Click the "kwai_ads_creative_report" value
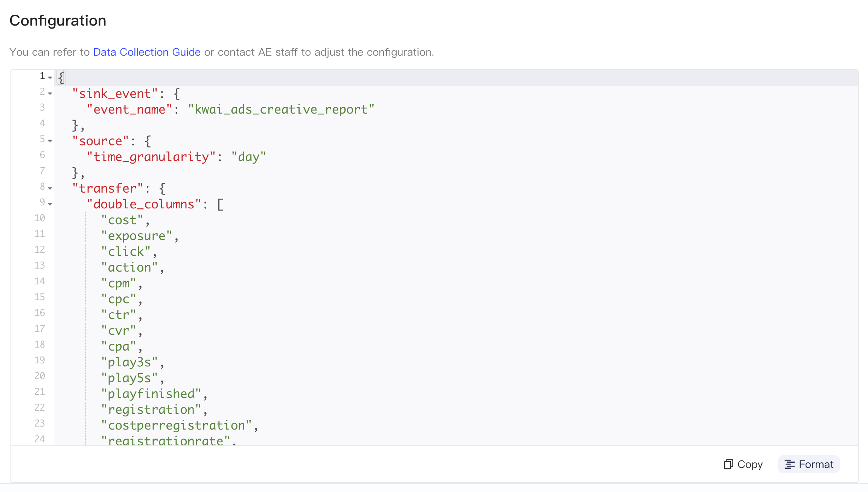Image resolution: width=868 pixels, height=492 pixels. (x=281, y=109)
